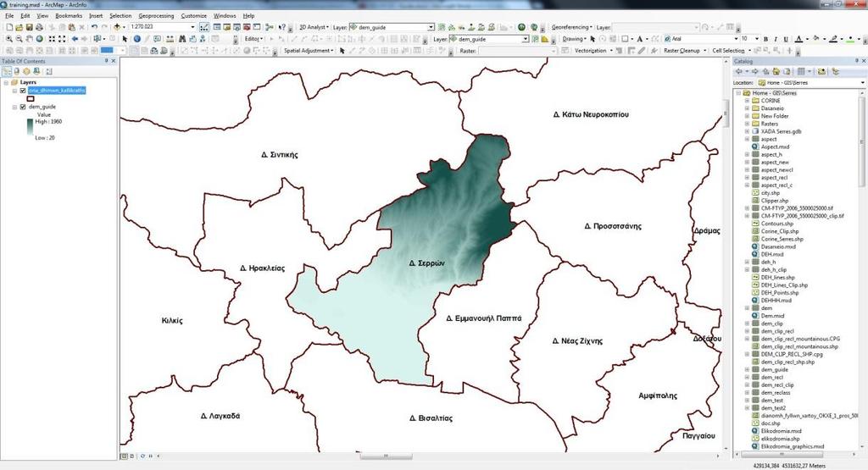Click the dem_guide color ramp legend
The width and height of the screenshot is (868, 470).
30,127
